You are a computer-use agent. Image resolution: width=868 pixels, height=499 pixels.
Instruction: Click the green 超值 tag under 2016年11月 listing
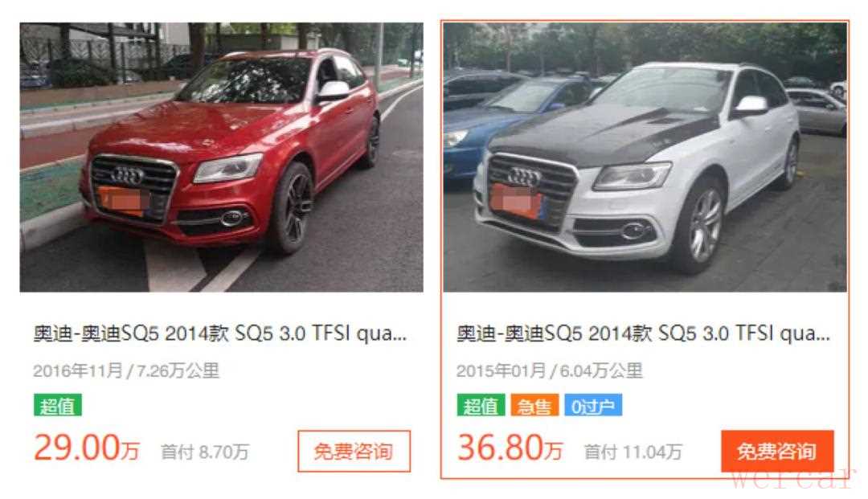58,406
